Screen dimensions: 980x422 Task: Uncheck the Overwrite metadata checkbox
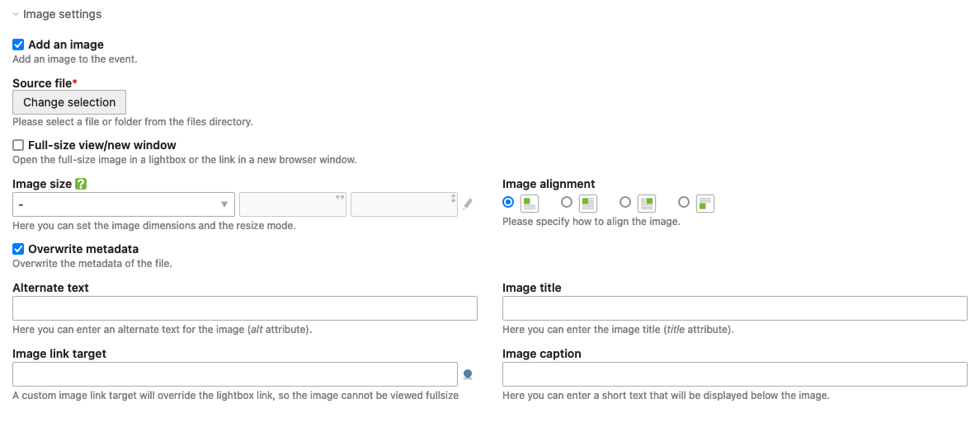(18, 249)
